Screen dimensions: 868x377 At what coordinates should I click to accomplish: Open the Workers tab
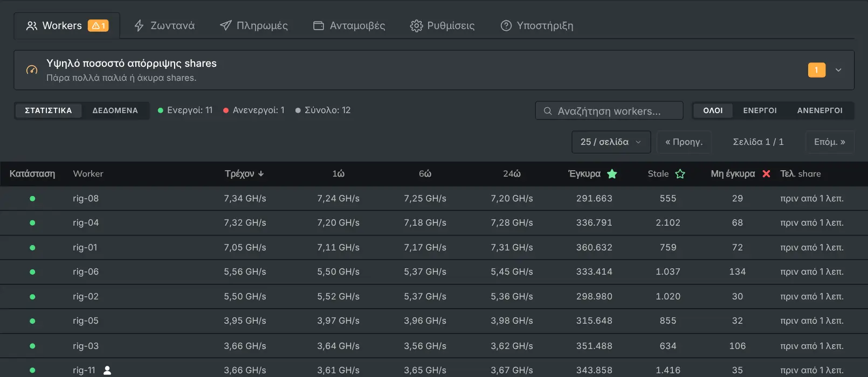(67, 26)
